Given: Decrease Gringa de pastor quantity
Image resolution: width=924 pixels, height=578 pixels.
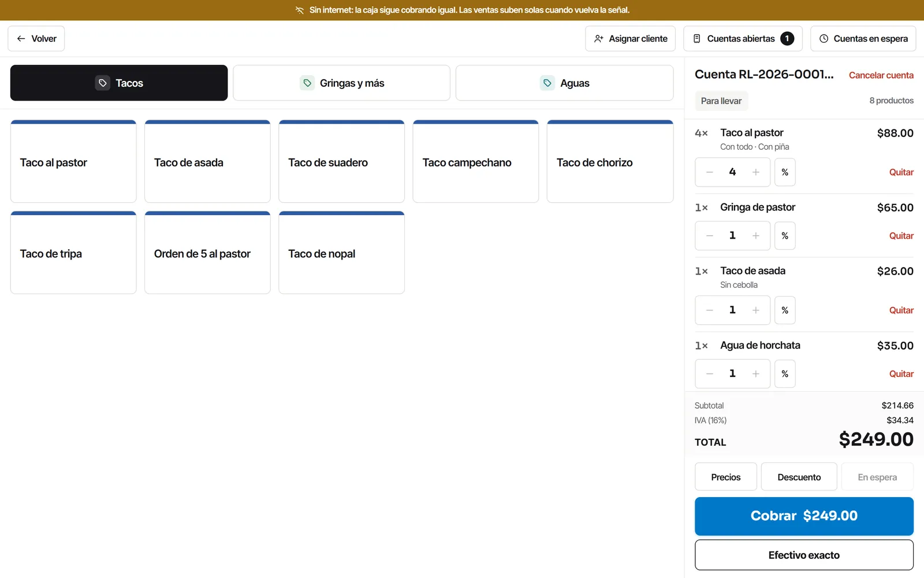Looking at the screenshot, I should pos(710,236).
